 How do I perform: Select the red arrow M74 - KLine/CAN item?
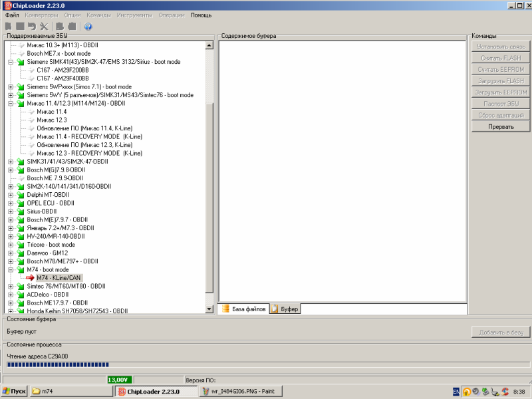pyautogui.click(x=61, y=278)
